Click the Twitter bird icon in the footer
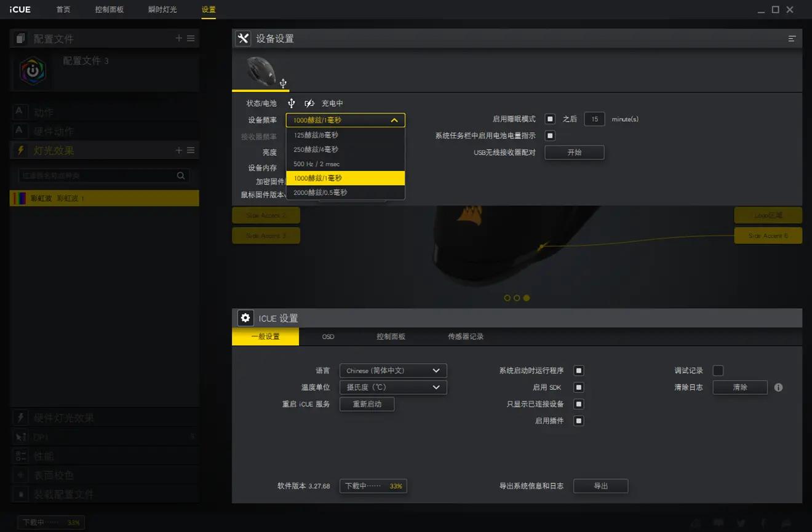Viewport: 812px width, 532px height. 741,523
